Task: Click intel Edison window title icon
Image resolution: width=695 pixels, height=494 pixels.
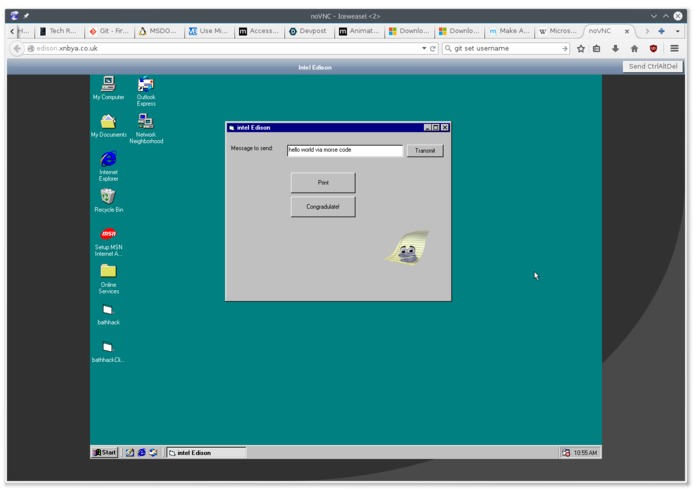Action: coord(231,128)
